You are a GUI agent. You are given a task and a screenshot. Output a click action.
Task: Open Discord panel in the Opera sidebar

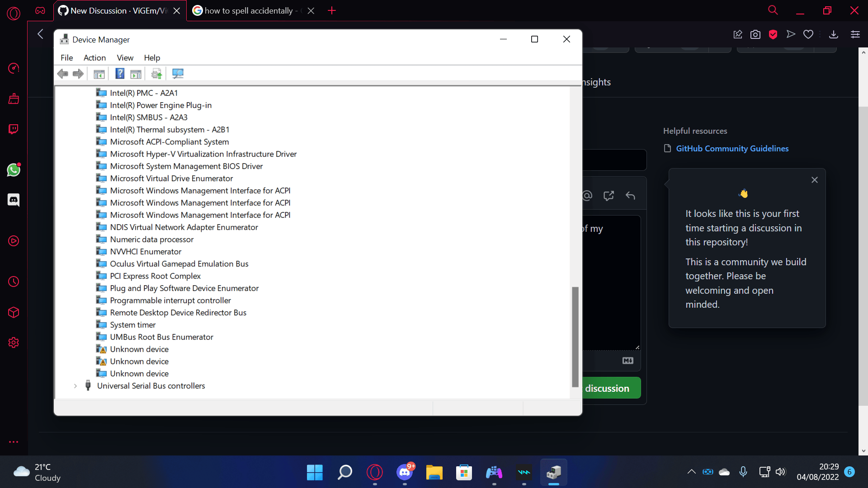pos(14,200)
